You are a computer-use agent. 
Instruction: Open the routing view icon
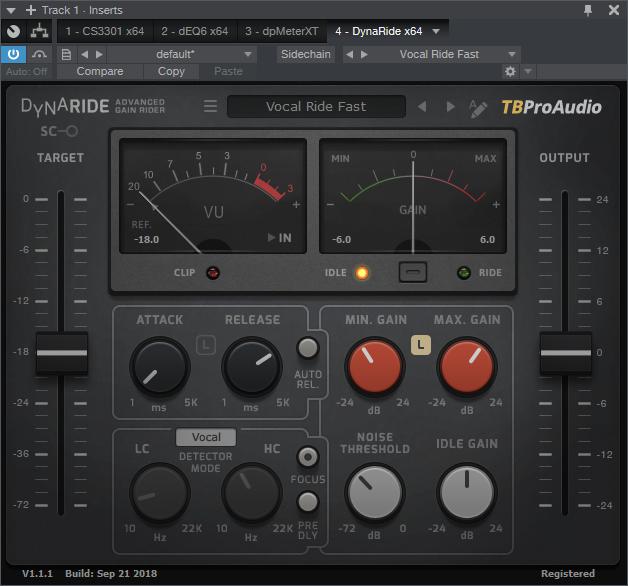coord(40,31)
